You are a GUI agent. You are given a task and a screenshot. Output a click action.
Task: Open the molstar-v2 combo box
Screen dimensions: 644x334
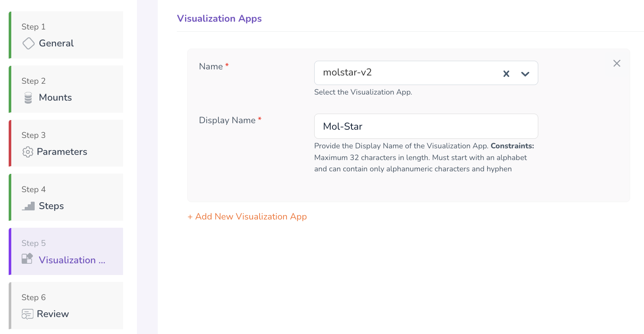tap(407, 73)
